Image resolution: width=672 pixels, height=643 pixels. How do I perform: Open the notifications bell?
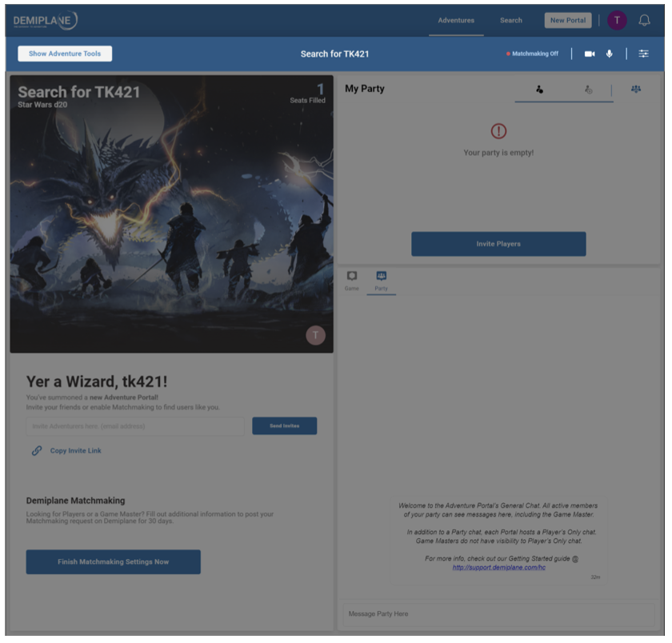[645, 21]
